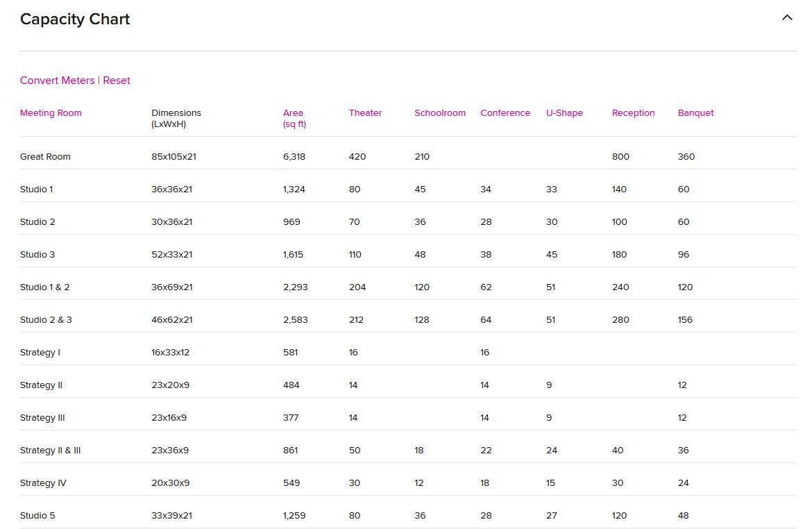Click Studio 1 area value 1,324
This screenshot has width=812, height=529.
pyautogui.click(x=294, y=189)
